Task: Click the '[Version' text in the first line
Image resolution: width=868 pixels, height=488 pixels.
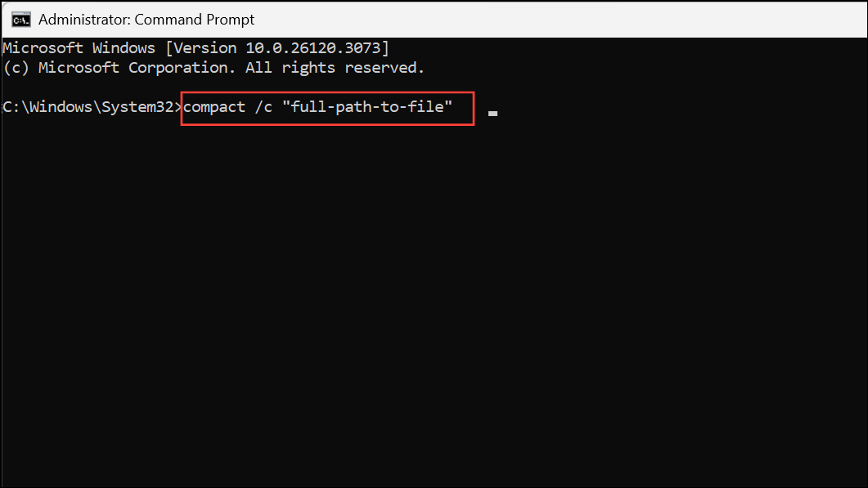Action: pos(200,48)
